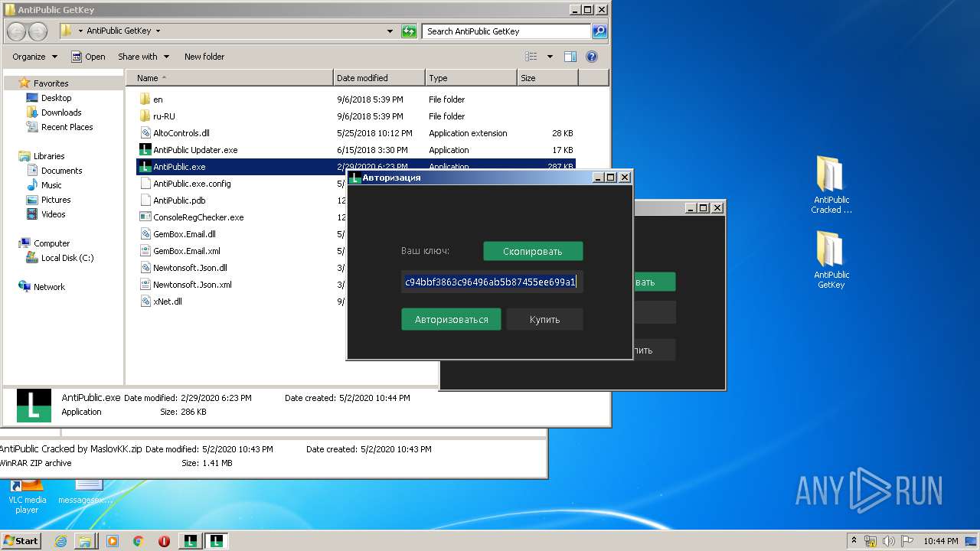Click the Авторизоваться button
Viewport: 980px width, 551px height.
pos(451,319)
